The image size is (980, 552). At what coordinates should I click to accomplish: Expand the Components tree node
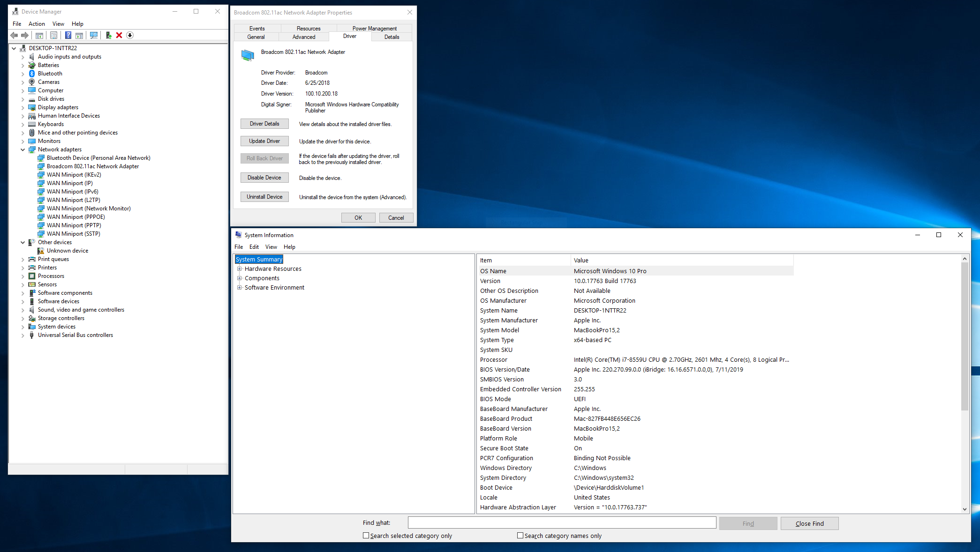[x=239, y=278]
